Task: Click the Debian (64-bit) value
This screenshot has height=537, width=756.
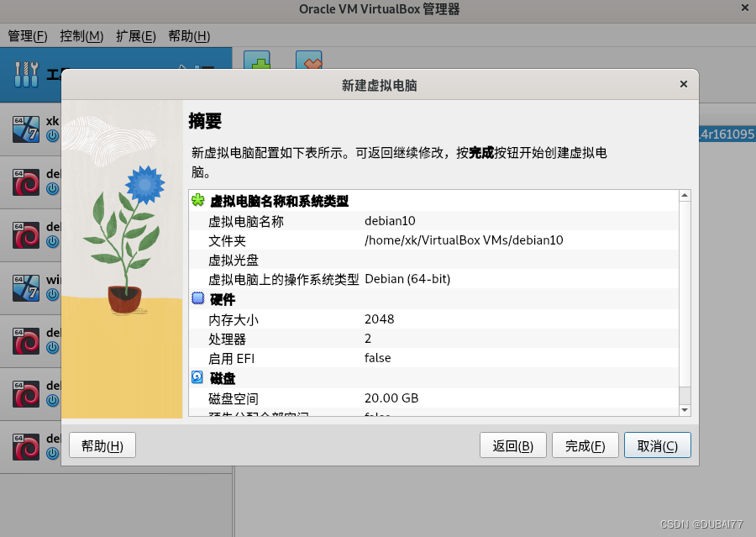Action: click(x=407, y=279)
